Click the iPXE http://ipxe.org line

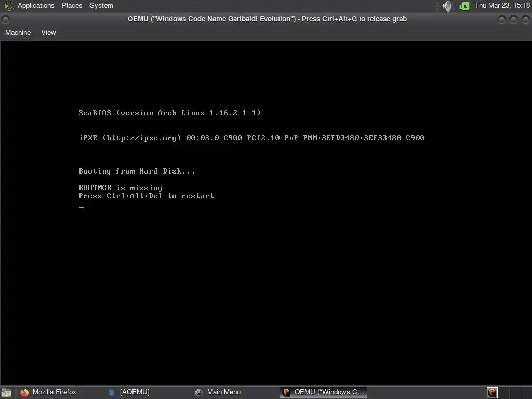pyautogui.click(x=252, y=138)
